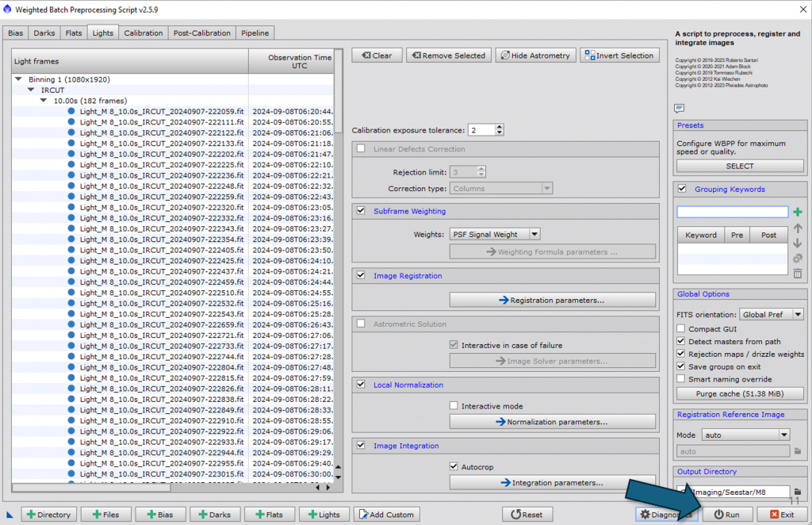Viewport: 812px width, 525px height.
Task: Click the Invert Selection button
Action: point(619,56)
